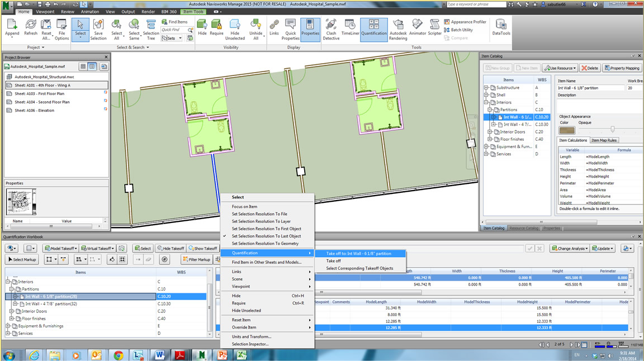Expand Services in the Item Catalog tree
The height and width of the screenshot is (361, 644).
(x=486, y=154)
